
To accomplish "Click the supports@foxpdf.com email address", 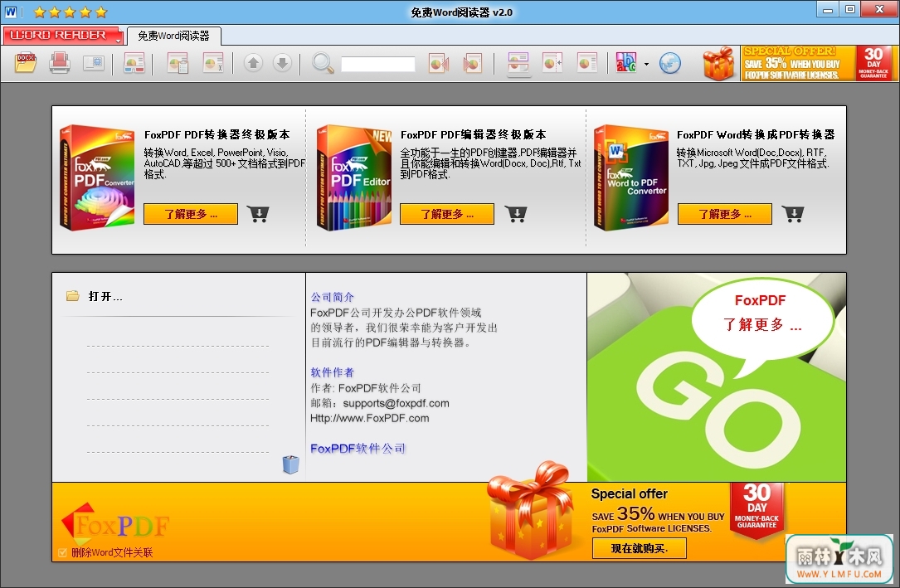I will 396,403.
